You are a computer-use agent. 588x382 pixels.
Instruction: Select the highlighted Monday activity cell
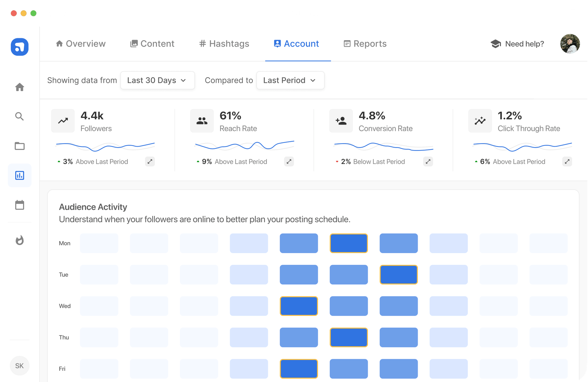coord(349,243)
